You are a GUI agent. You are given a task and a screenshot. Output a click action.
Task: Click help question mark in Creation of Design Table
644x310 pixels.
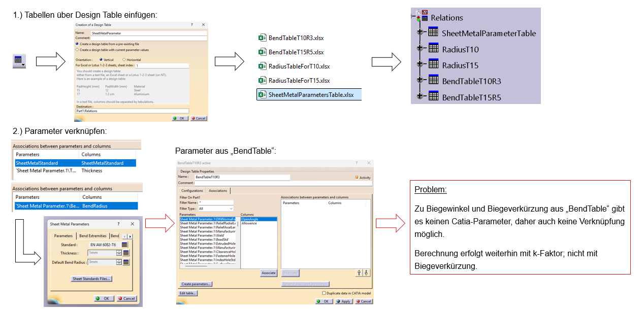click(x=191, y=24)
